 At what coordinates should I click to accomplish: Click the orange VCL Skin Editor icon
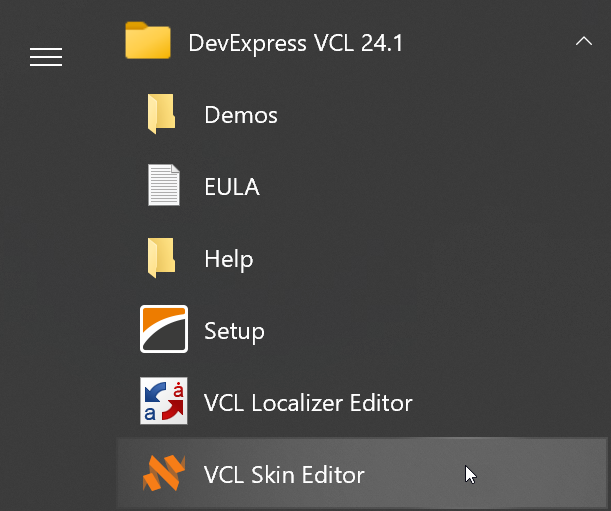pos(164,474)
